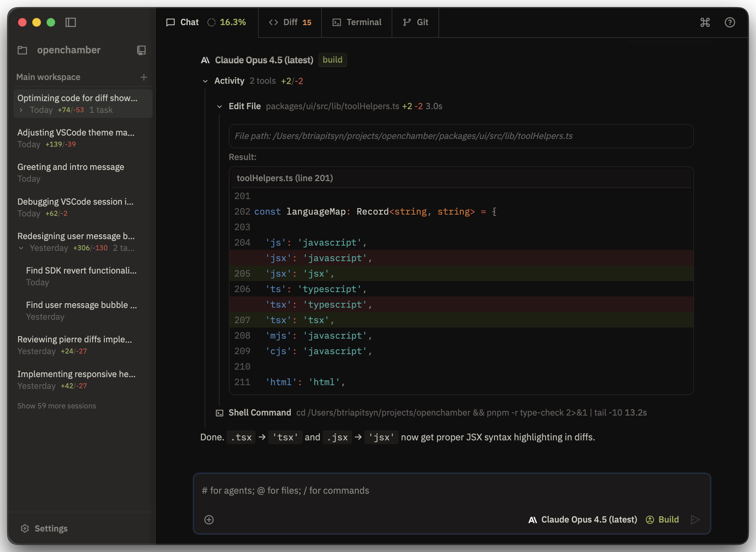Click the Diff tab code brackets icon
Screen dimensions: 756x552
coord(273,22)
